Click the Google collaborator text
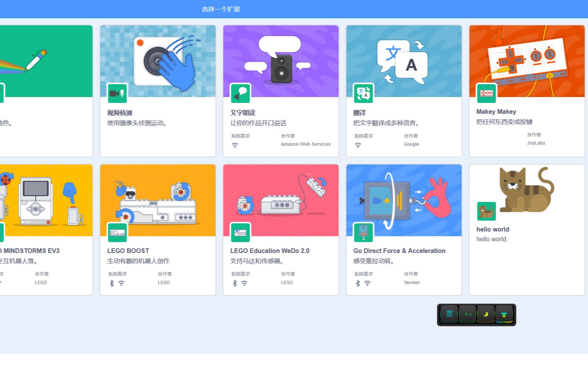Image resolution: width=588 pixels, height=368 pixels. pyautogui.click(x=412, y=144)
